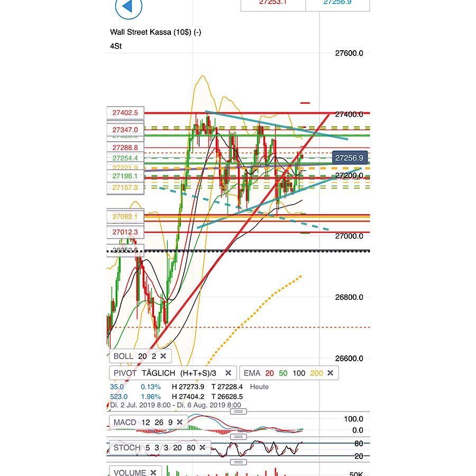Toggle the EMA 50 line
The height and width of the screenshot is (476, 476).
[284, 373]
